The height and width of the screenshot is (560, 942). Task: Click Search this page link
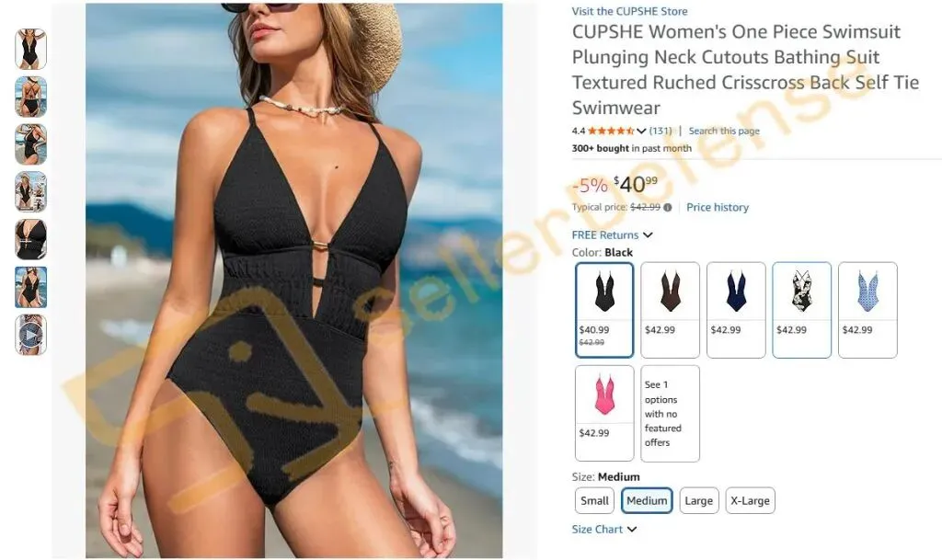coord(724,131)
